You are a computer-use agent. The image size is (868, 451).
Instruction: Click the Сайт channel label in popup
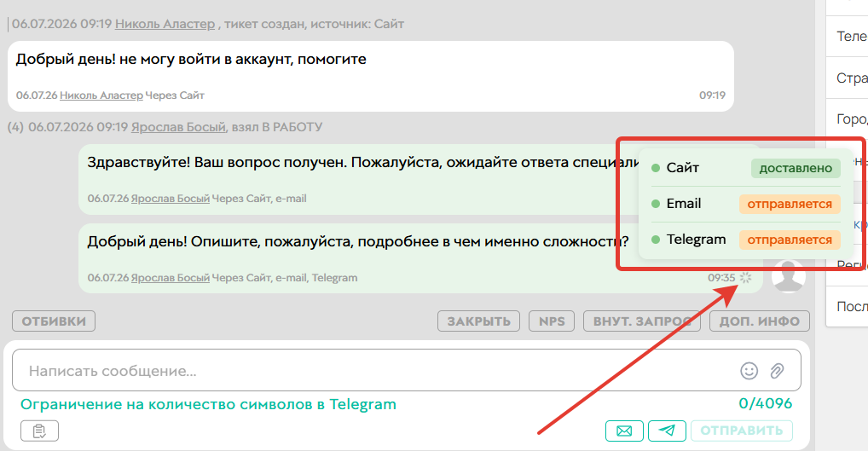pyautogui.click(x=683, y=168)
